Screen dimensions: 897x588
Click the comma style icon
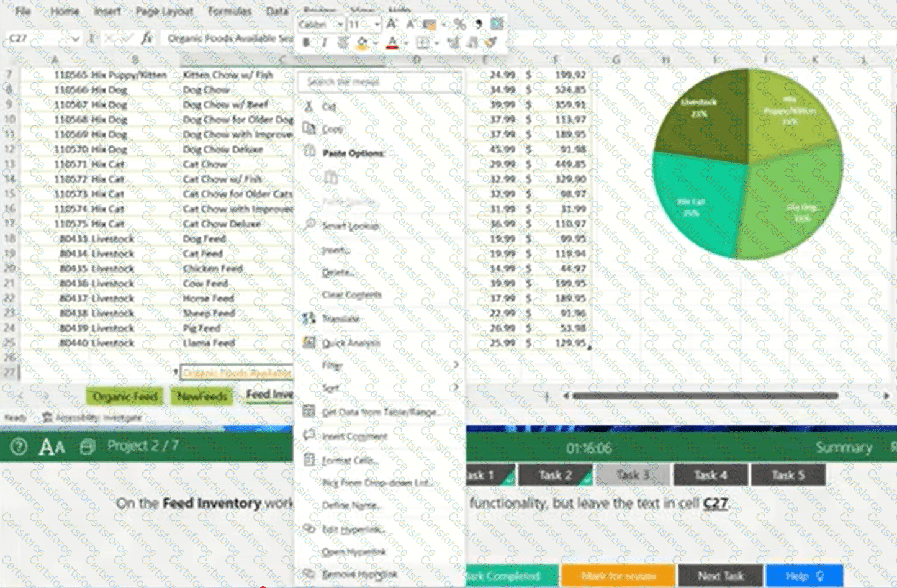point(478,24)
